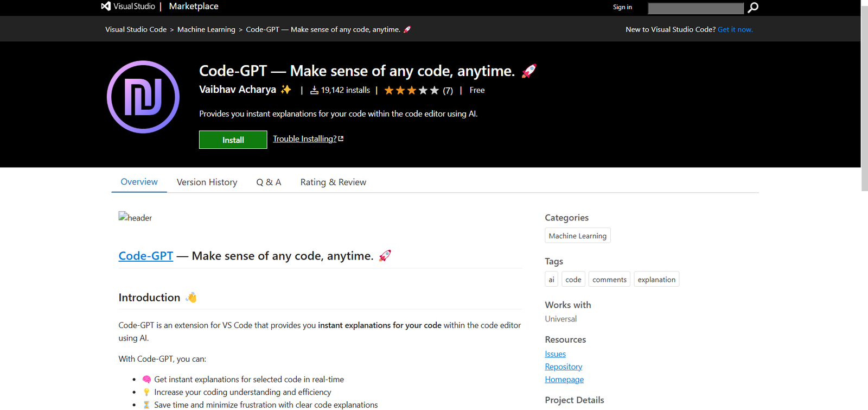Click the Code-GPT extension logo
The height and width of the screenshot is (410, 868).
coord(143,97)
